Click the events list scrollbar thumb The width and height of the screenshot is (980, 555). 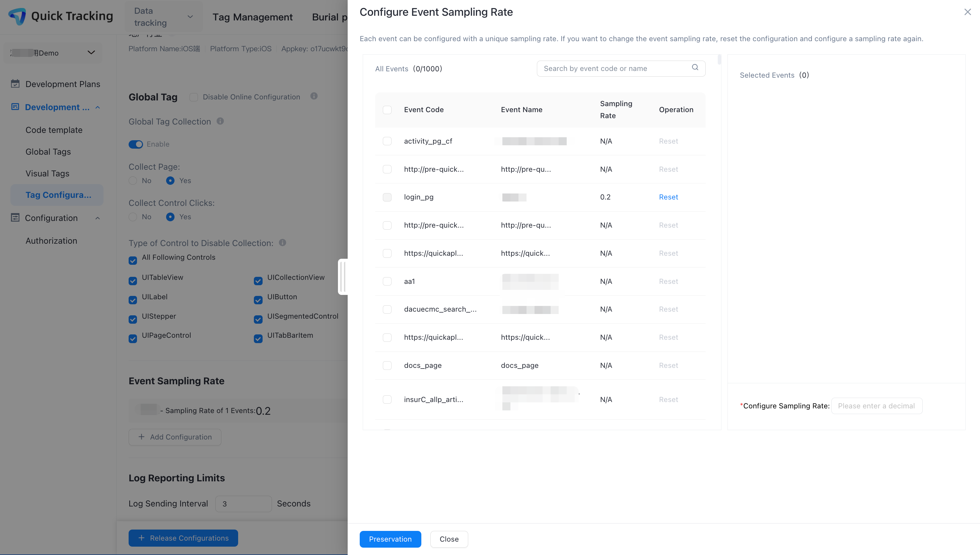(719, 60)
